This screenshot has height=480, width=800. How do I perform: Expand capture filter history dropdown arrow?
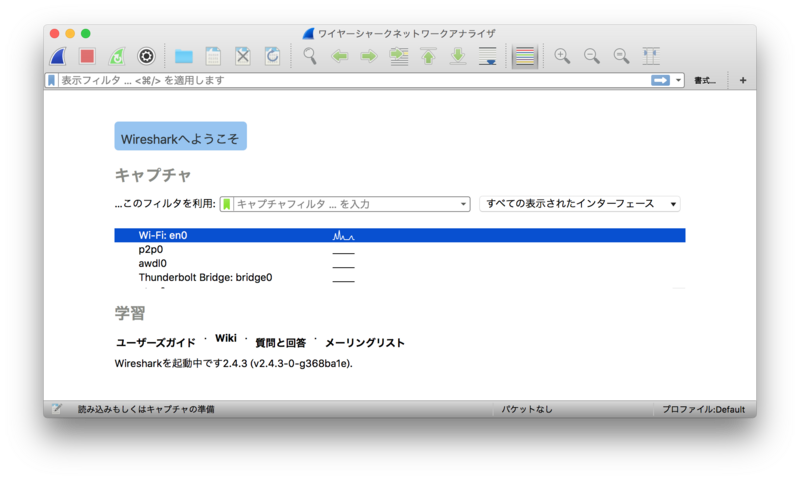[x=463, y=204]
